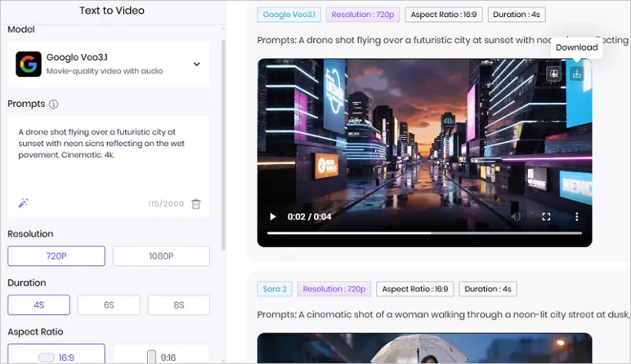Click the 0:02 / 0:04 video time display

click(309, 216)
